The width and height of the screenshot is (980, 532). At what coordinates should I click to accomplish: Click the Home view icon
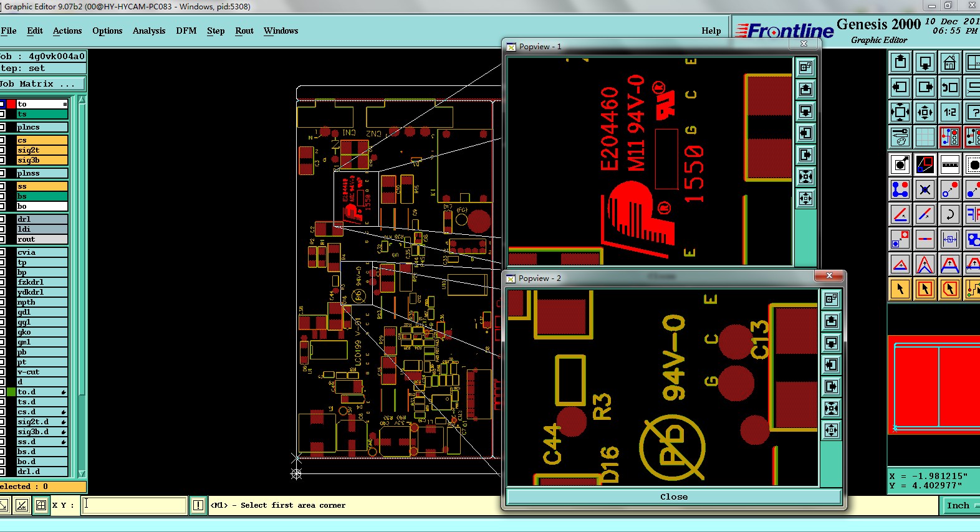pos(949,62)
